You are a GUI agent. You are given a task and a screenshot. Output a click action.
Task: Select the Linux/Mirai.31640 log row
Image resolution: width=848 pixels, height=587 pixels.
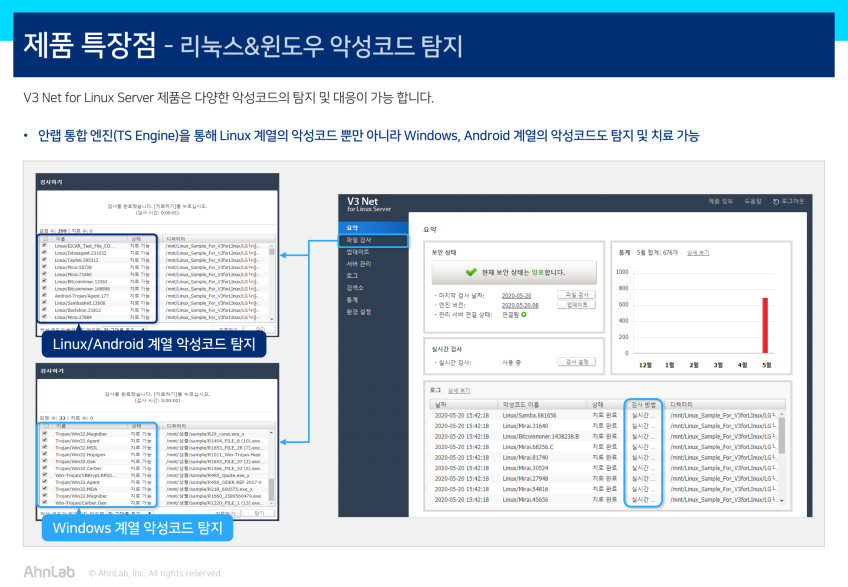pos(604,426)
